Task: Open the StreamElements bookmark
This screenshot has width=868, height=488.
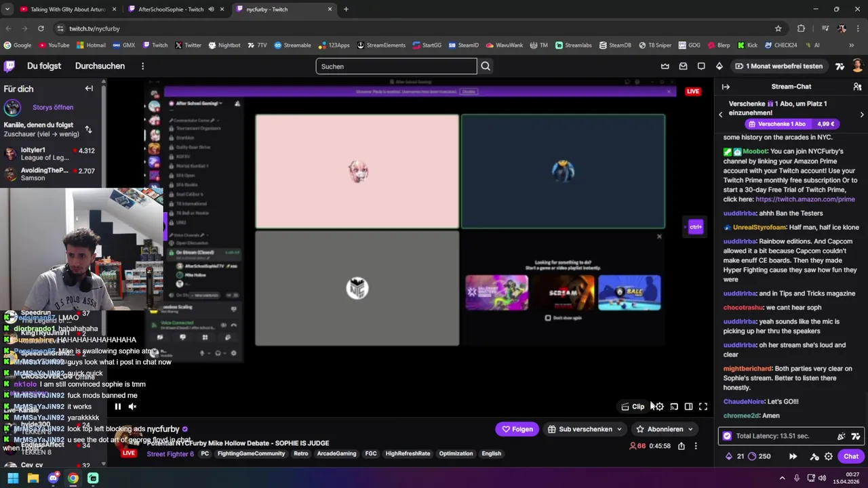Action: pyautogui.click(x=380, y=45)
